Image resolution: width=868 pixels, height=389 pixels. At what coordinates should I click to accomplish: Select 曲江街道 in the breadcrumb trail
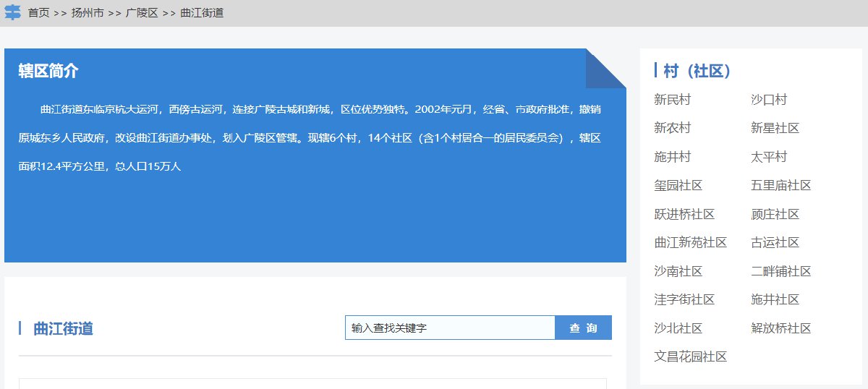tap(202, 14)
